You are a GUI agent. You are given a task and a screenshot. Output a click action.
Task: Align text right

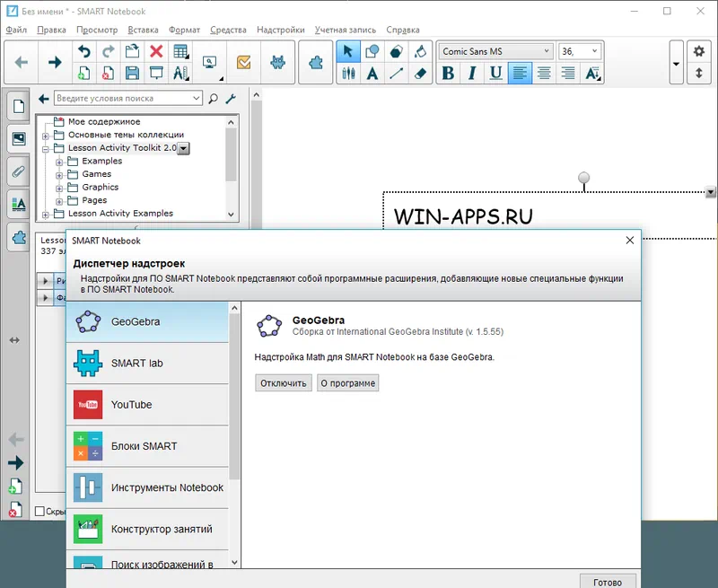[568, 73]
